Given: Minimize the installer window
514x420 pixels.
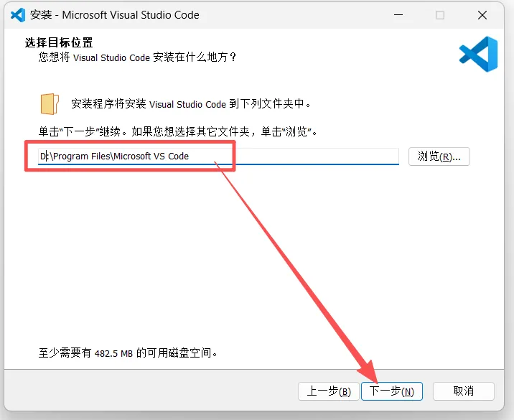Looking at the screenshot, I should tap(398, 15).
